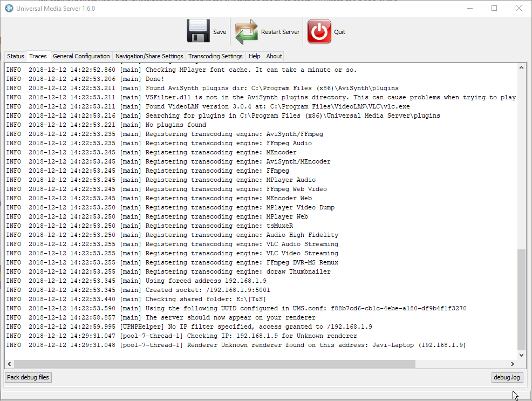Open the Status tab

(16, 56)
